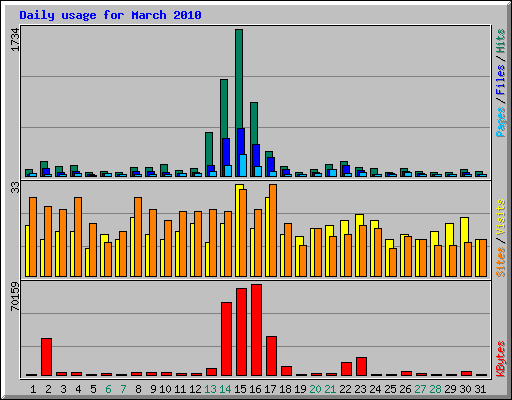Screen dimensions: 512x400
Task: Click the green weekend day label "28"
Action: tap(435, 389)
